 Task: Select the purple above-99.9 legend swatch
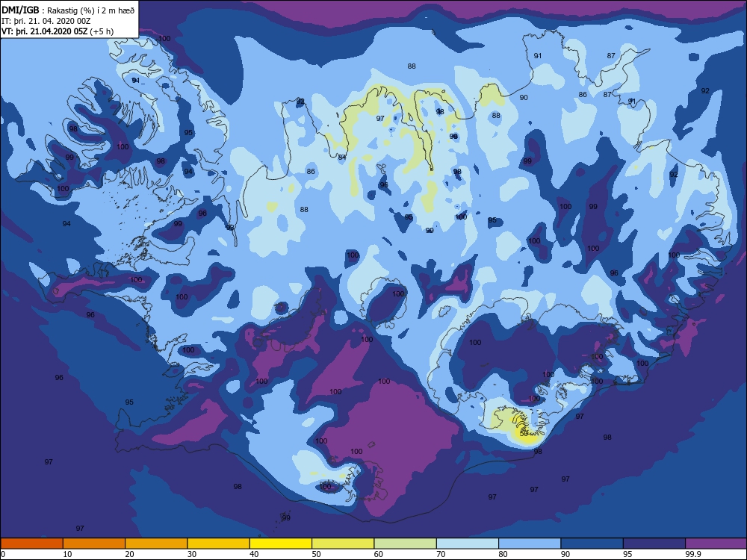[x=716, y=544]
